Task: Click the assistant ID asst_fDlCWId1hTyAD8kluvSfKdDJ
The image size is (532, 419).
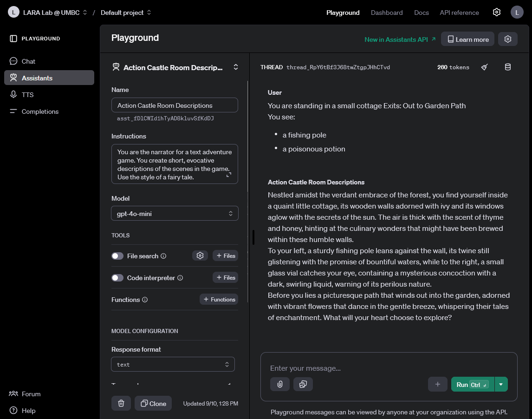Action: (x=165, y=118)
